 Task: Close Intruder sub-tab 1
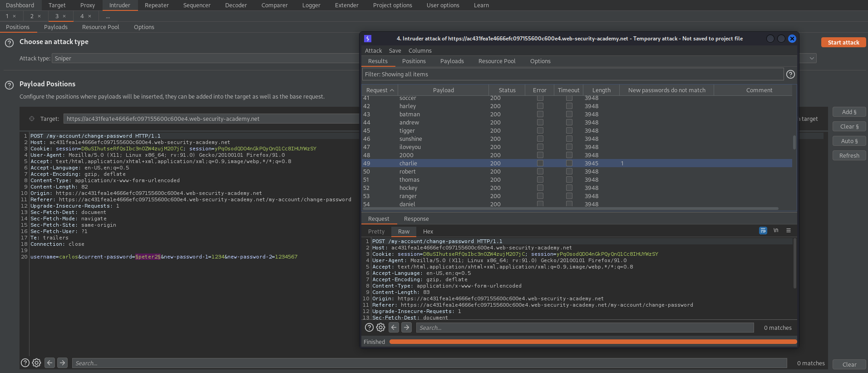(x=15, y=16)
